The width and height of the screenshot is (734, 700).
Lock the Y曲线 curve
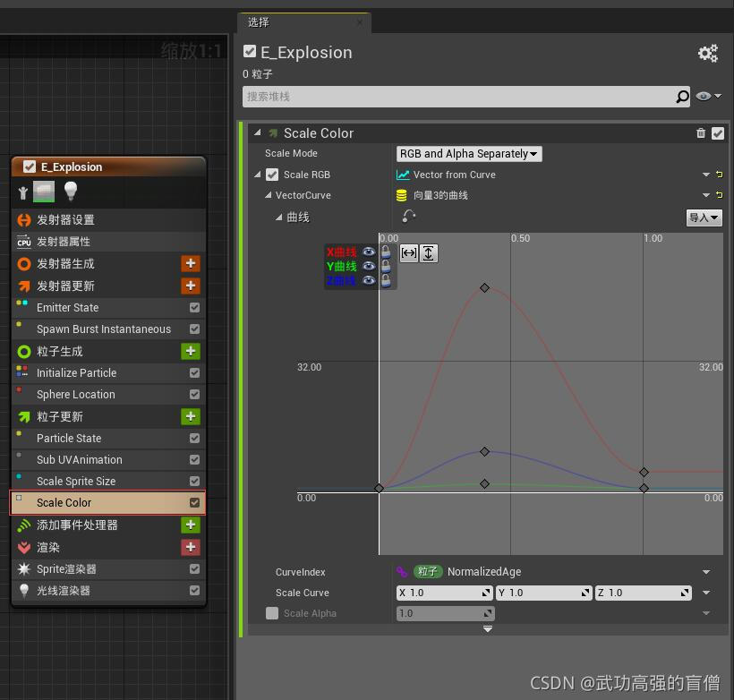(x=386, y=266)
